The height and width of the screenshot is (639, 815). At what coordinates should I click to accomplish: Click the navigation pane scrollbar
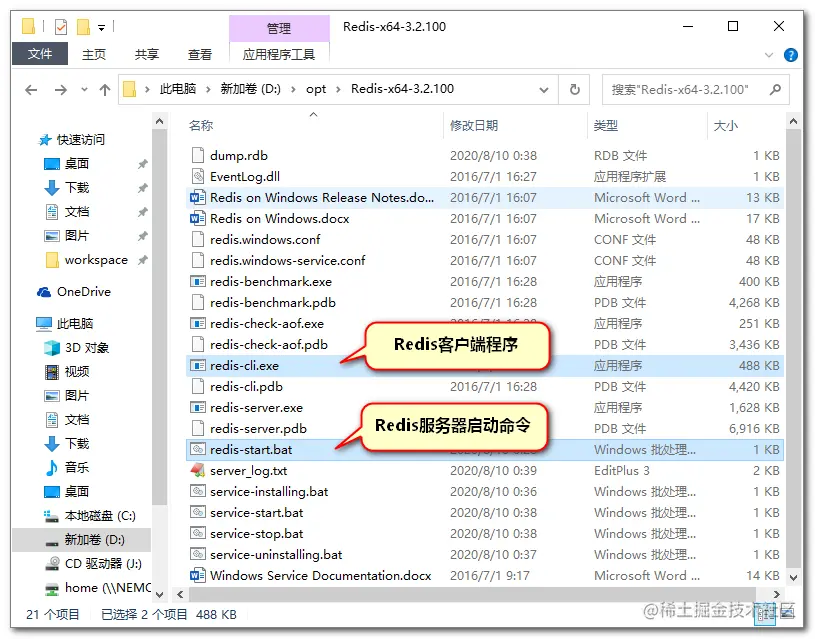(160, 317)
